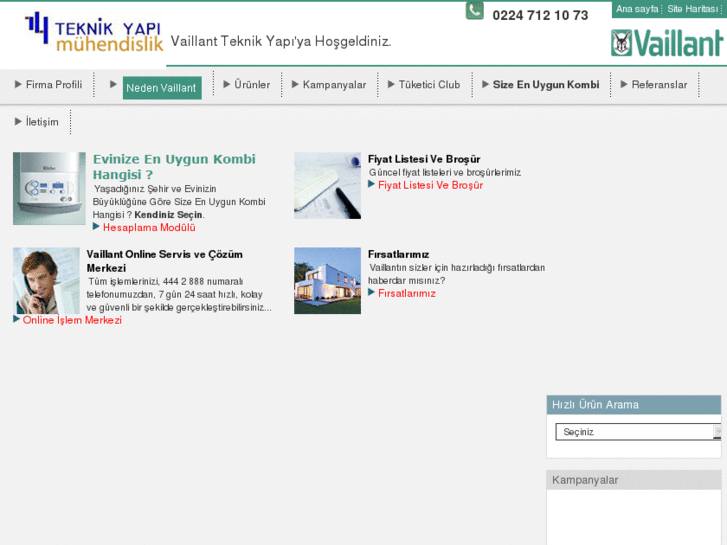Click Fiyat Listesi Ve Broşür heading

click(424, 159)
